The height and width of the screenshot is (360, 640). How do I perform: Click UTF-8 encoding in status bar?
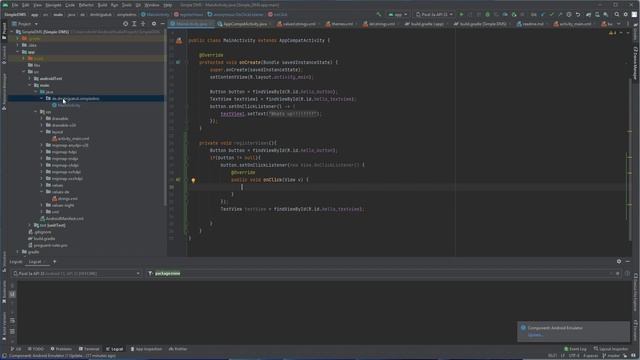click(x=574, y=356)
